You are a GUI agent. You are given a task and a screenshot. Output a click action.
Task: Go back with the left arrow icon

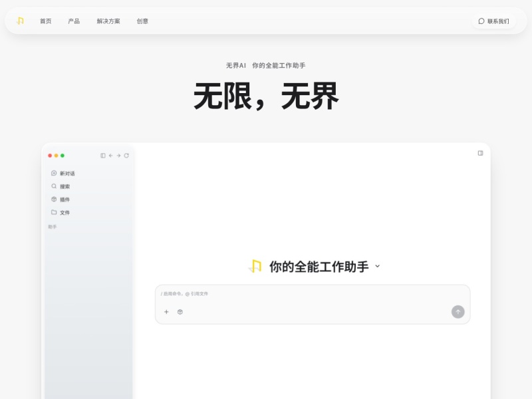110,156
